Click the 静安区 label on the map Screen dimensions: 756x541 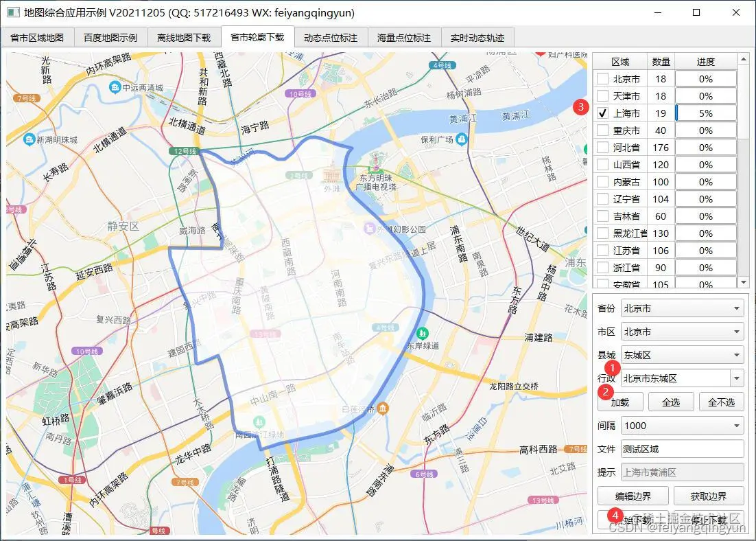pos(123,226)
